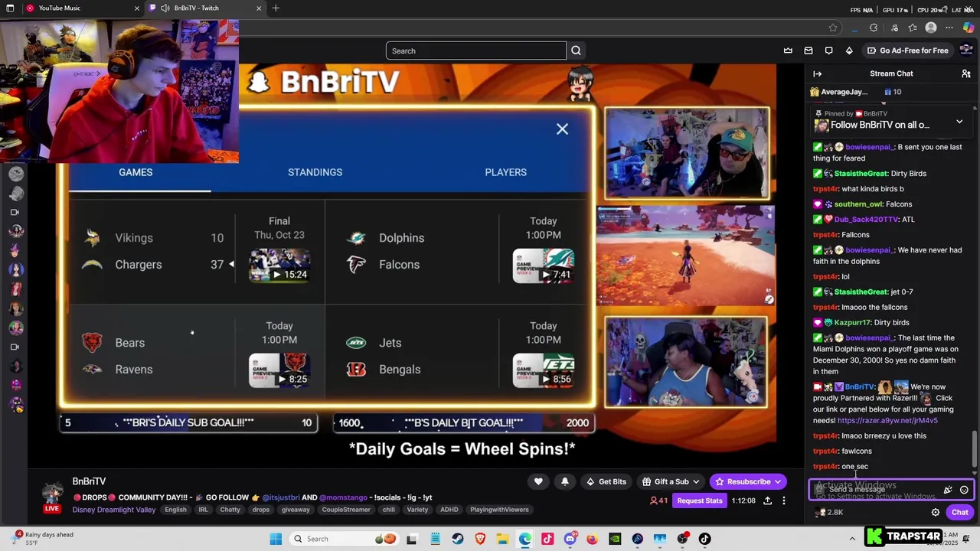Image resolution: width=980 pixels, height=551 pixels.
Task: Favorite this page with the star icon
Action: [x=833, y=28]
